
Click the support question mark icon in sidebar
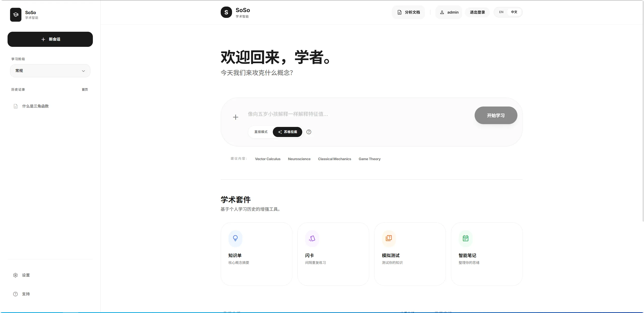point(15,294)
